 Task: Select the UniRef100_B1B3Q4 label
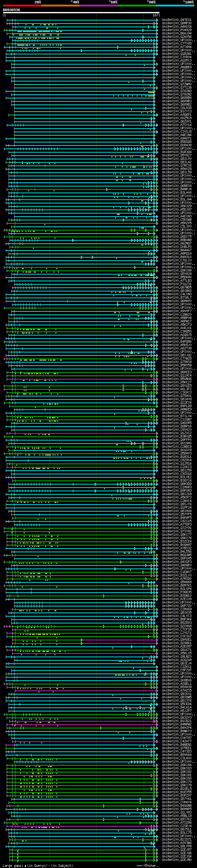point(176,152)
